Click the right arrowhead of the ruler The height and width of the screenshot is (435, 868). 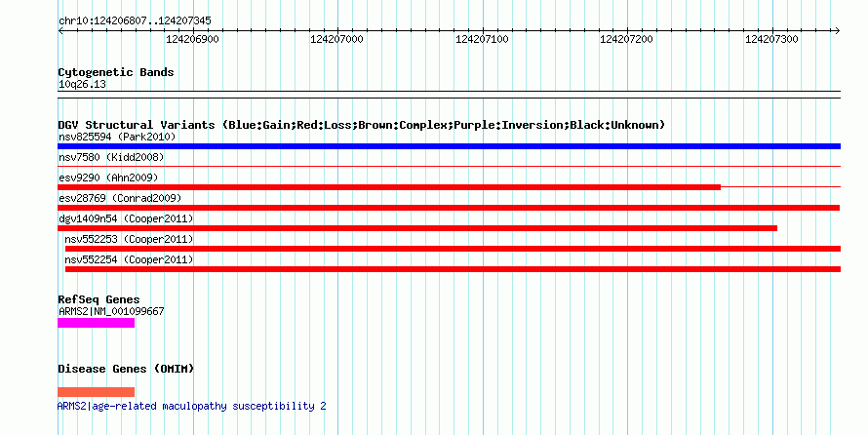click(x=837, y=31)
